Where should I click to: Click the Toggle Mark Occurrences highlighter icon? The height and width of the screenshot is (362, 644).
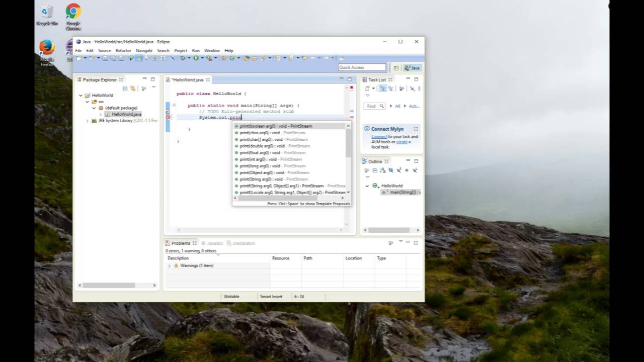pyautogui.click(x=138, y=58)
